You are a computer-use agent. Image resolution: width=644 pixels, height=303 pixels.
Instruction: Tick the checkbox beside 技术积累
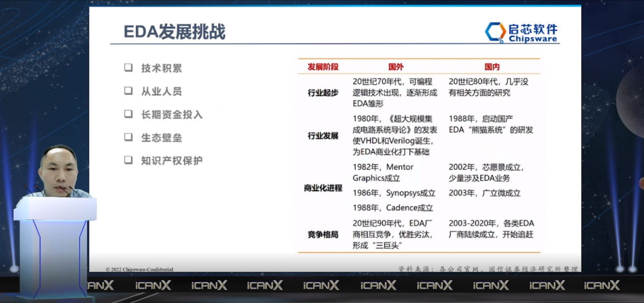click(129, 68)
